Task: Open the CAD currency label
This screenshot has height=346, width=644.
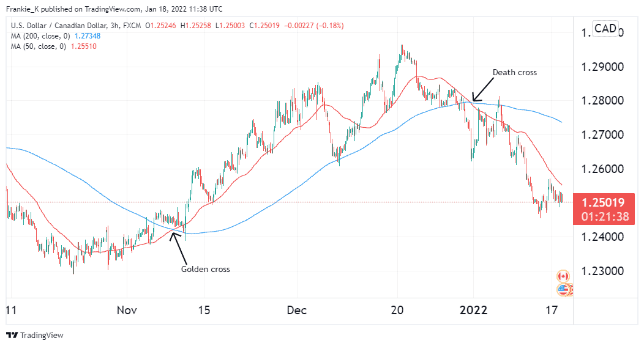Action: (605, 29)
